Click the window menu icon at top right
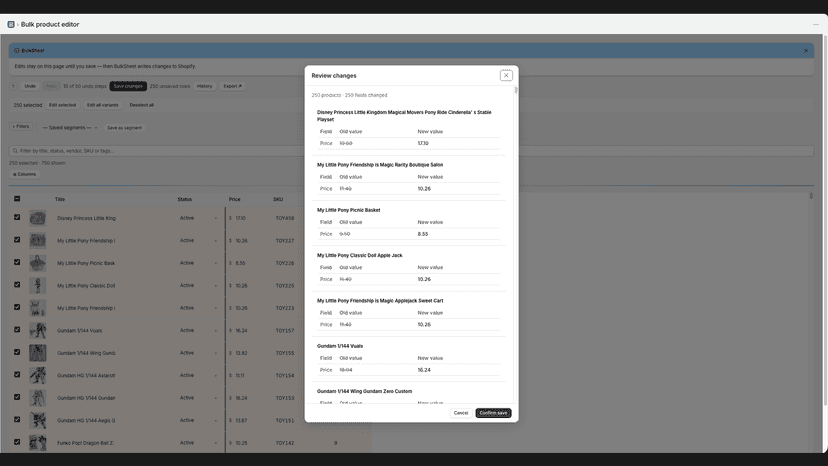 tap(816, 24)
